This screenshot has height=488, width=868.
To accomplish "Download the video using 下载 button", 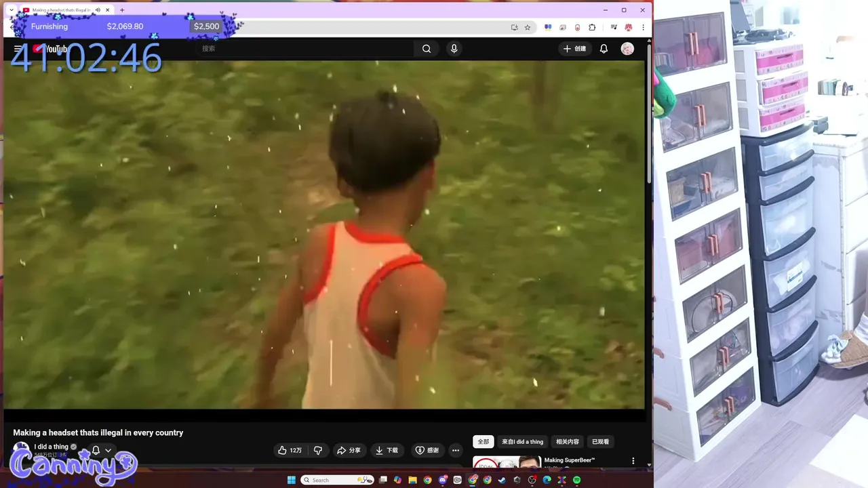I will [387, 450].
